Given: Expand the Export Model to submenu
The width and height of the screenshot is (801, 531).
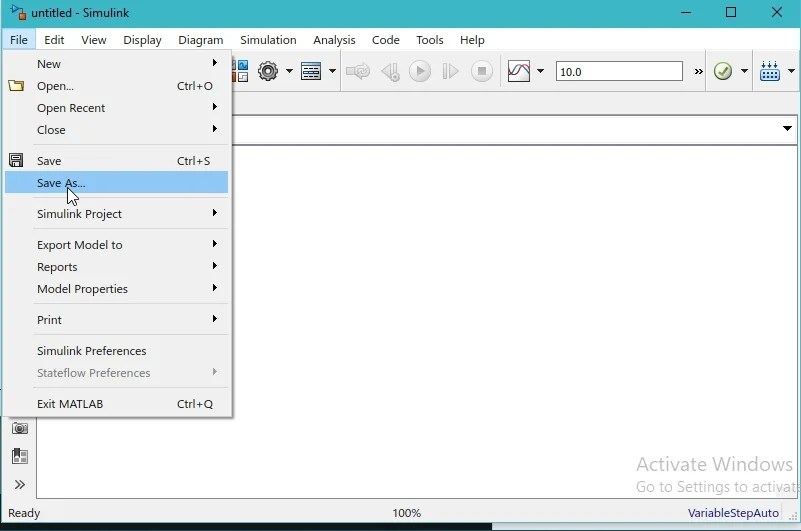Looking at the screenshot, I should (116, 245).
